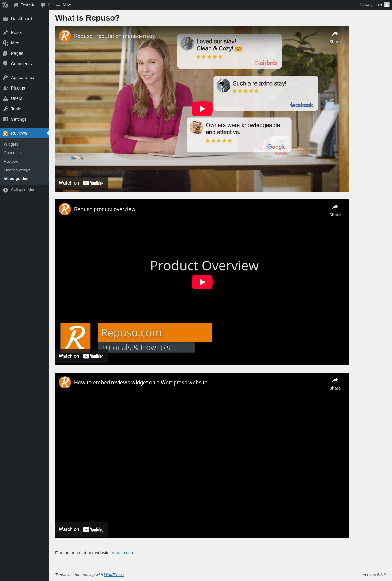392x581 pixels.
Task: Click channel logo on embed widget video
Action: click(65, 382)
